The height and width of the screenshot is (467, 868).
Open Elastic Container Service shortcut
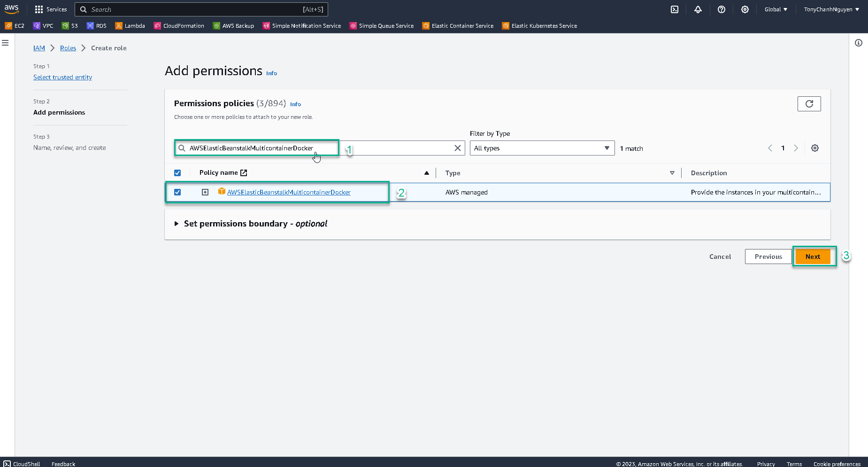[458, 26]
